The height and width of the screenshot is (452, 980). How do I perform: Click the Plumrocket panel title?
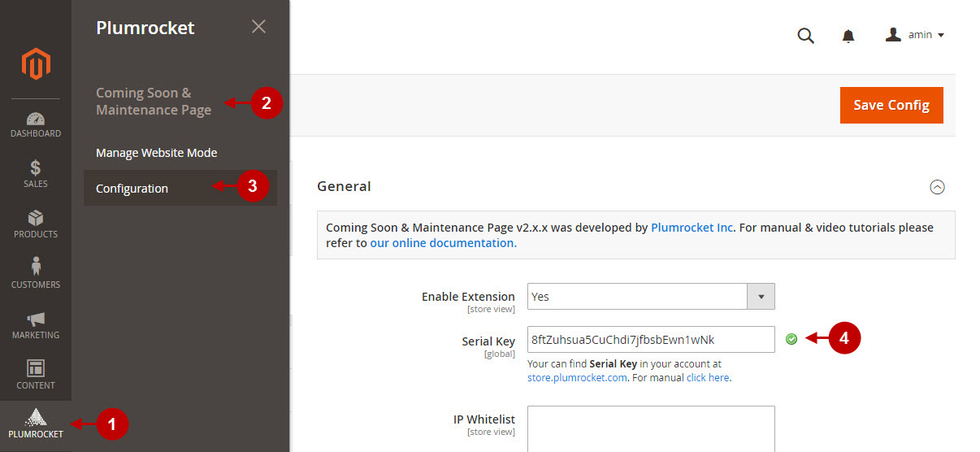coord(145,28)
